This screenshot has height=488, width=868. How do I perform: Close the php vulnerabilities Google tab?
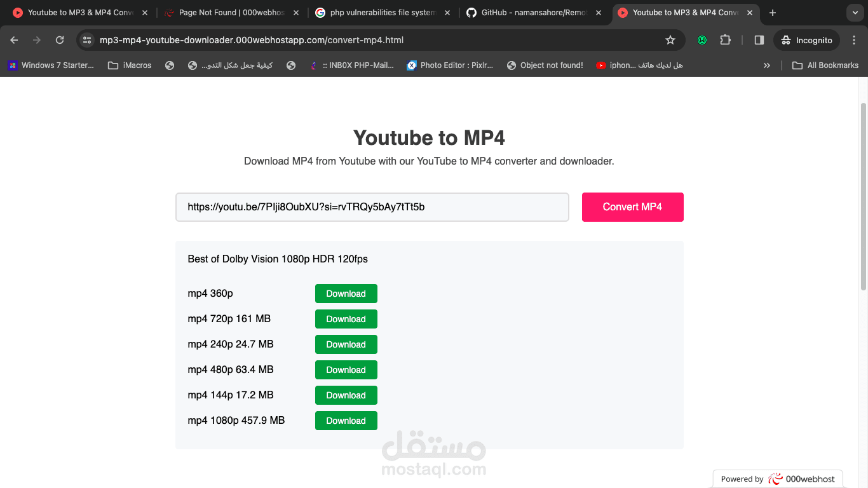(x=447, y=13)
